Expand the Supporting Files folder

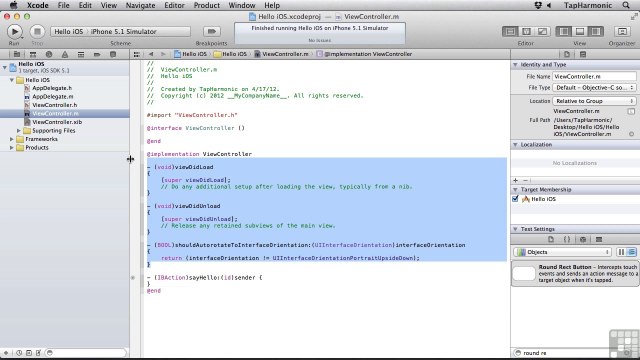coord(19,131)
